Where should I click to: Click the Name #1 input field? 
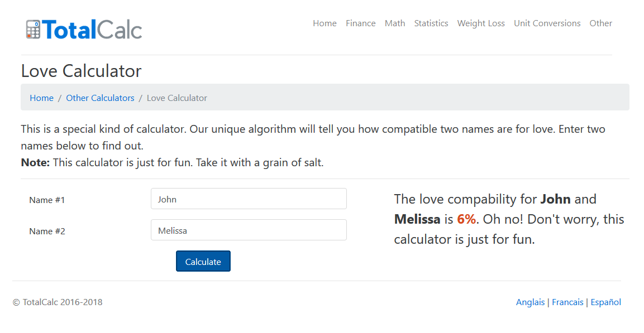tap(249, 199)
